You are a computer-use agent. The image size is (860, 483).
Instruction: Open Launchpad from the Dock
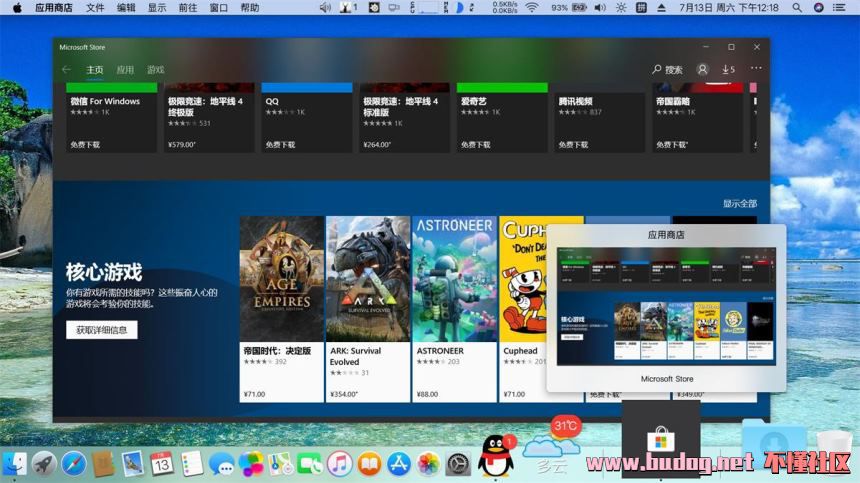[44, 464]
